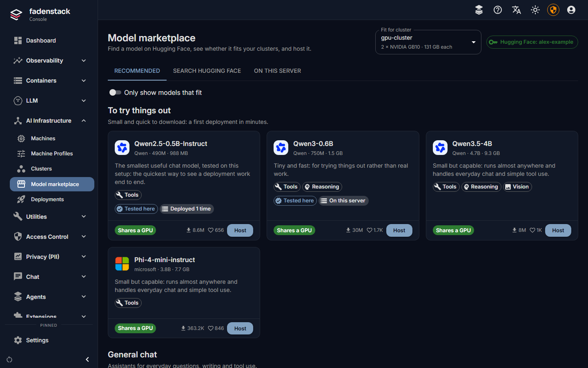
Task: Enable Only show models that fit switch
Action: [x=115, y=92]
